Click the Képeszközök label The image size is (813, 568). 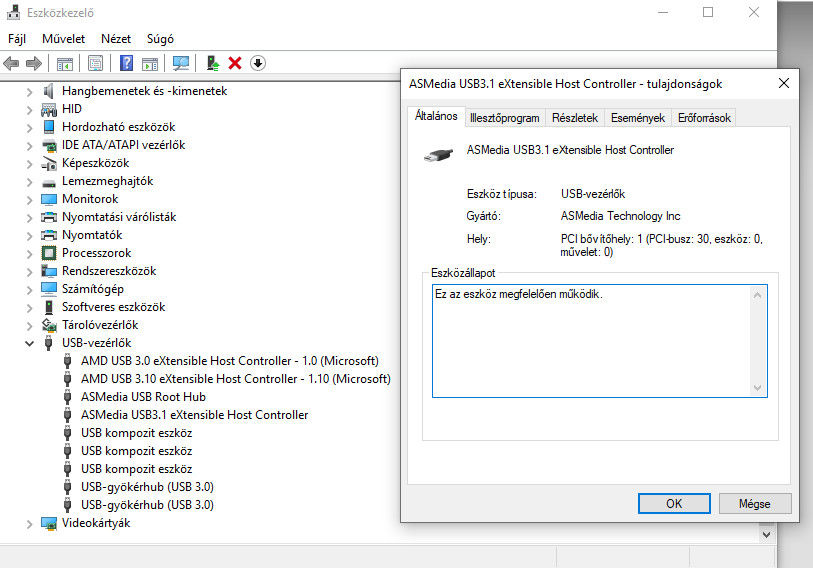[95, 163]
